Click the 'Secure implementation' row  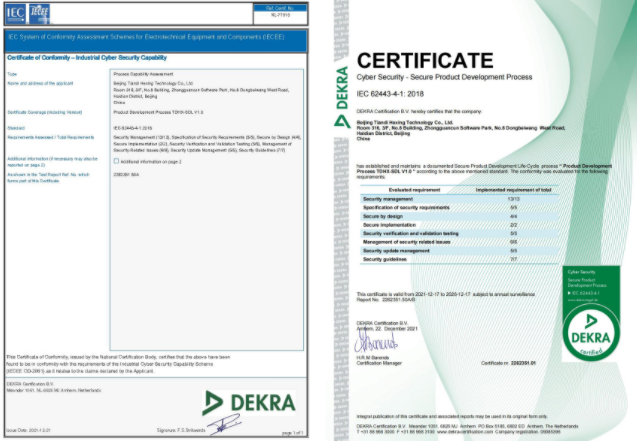[x=459, y=225]
